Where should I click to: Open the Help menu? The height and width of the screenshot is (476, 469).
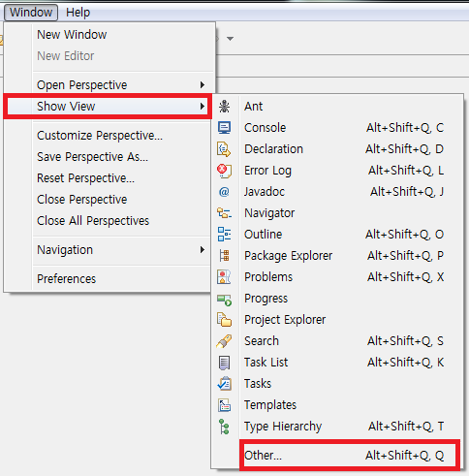[78, 13]
